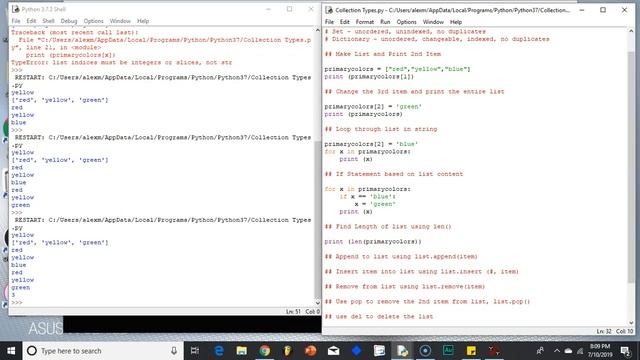Open File Explorer from the taskbar
The image size is (640, 360).
pos(242,351)
